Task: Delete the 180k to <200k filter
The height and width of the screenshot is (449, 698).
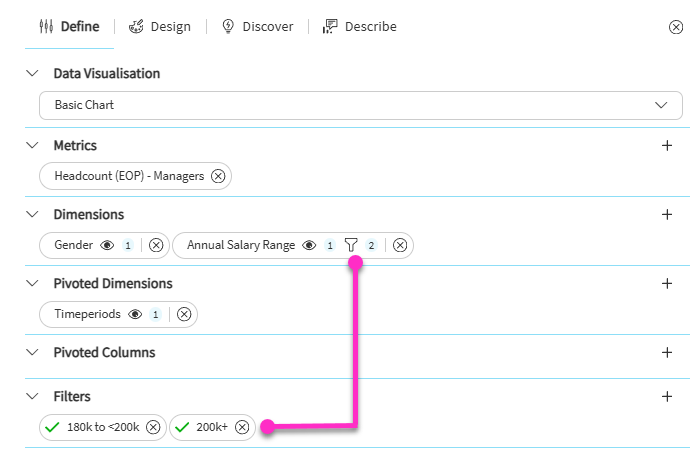Action: pos(153,427)
